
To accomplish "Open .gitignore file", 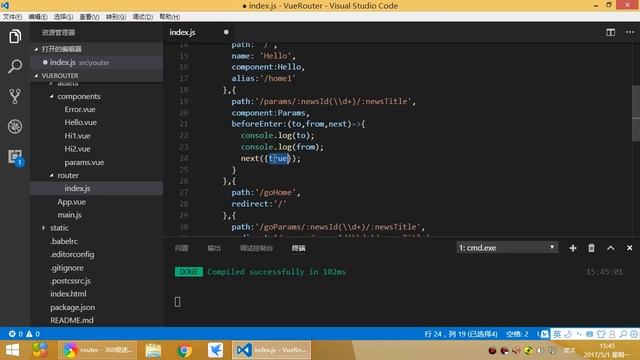I will [x=67, y=268].
